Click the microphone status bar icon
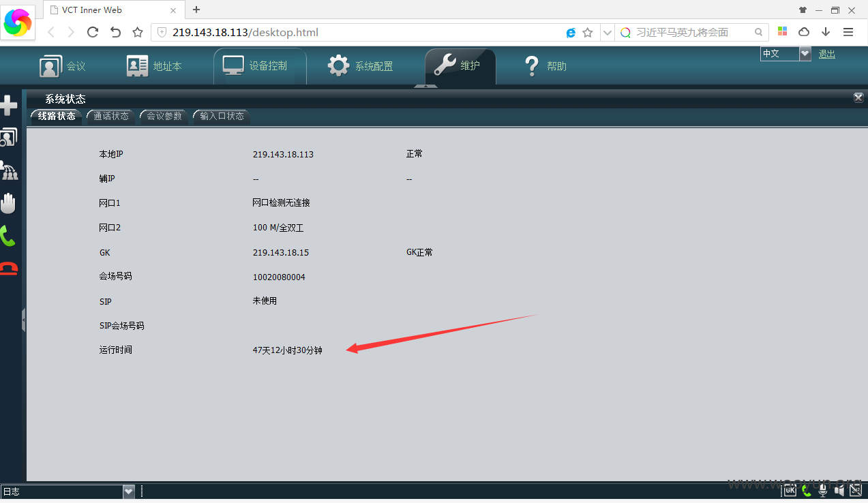Viewport: 868px width, 503px height. tap(823, 490)
